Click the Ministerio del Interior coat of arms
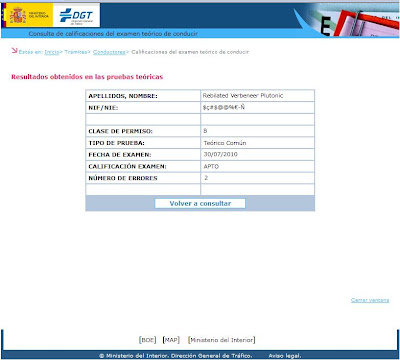This screenshot has width=400, height=360. click(x=18, y=15)
